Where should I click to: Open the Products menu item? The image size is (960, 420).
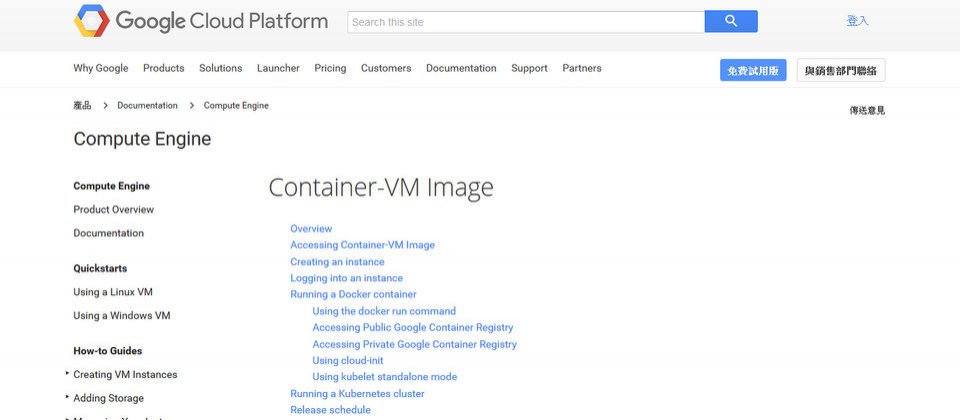[x=163, y=68]
